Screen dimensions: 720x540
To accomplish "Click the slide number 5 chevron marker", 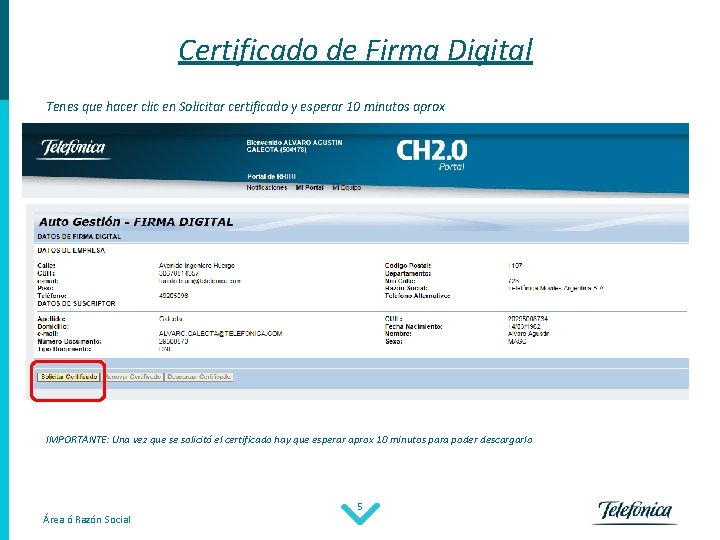I will 360,512.
